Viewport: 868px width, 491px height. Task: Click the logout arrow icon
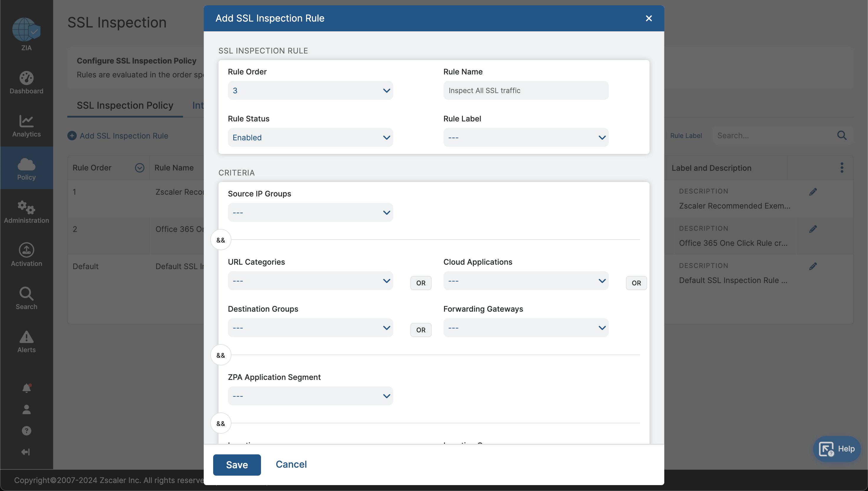(26, 452)
